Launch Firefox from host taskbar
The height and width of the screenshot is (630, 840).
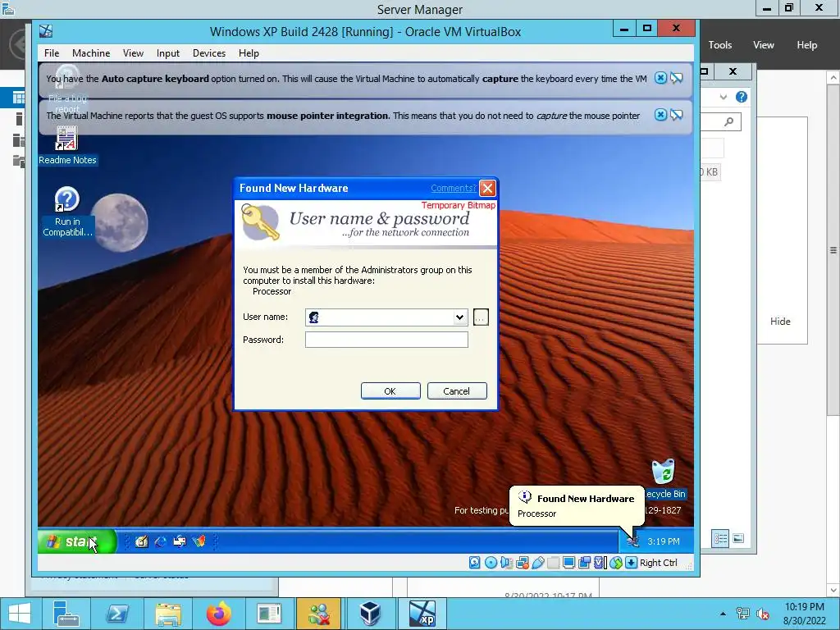[218, 614]
